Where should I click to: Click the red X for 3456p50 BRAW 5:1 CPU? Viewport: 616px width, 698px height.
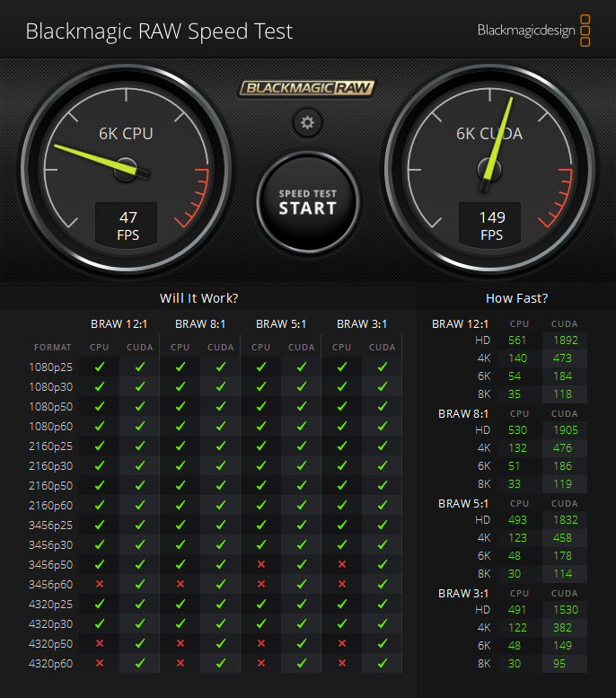(x=261, y=564)
